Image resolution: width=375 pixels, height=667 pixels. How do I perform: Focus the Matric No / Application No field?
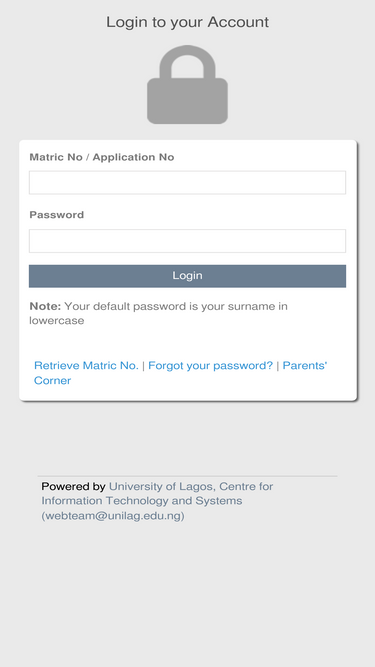pos(187,182)
